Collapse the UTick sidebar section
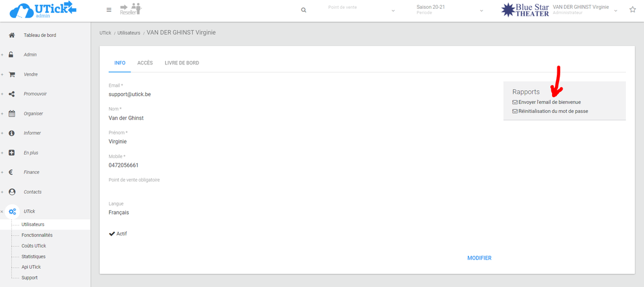The height and width of the screenshot is (287, 644). click(2, 211)
